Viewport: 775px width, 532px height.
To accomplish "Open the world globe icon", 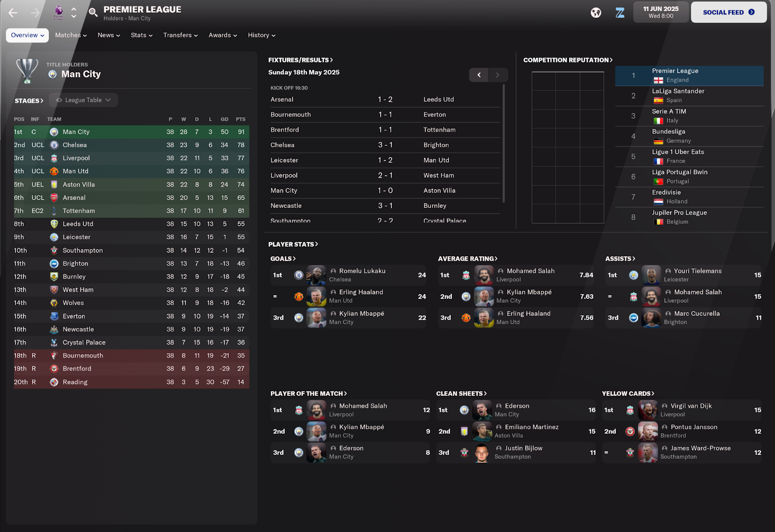I will pyautogui.click(x=596, y=13).
